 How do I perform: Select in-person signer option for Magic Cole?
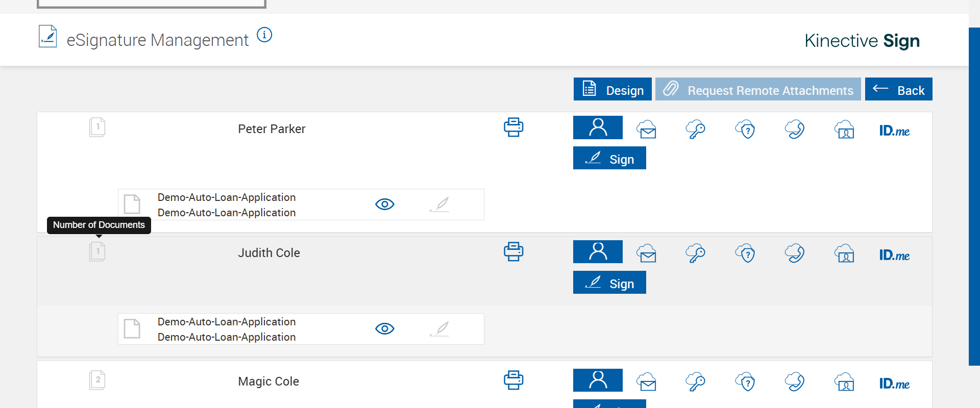[x=598, y=380]
